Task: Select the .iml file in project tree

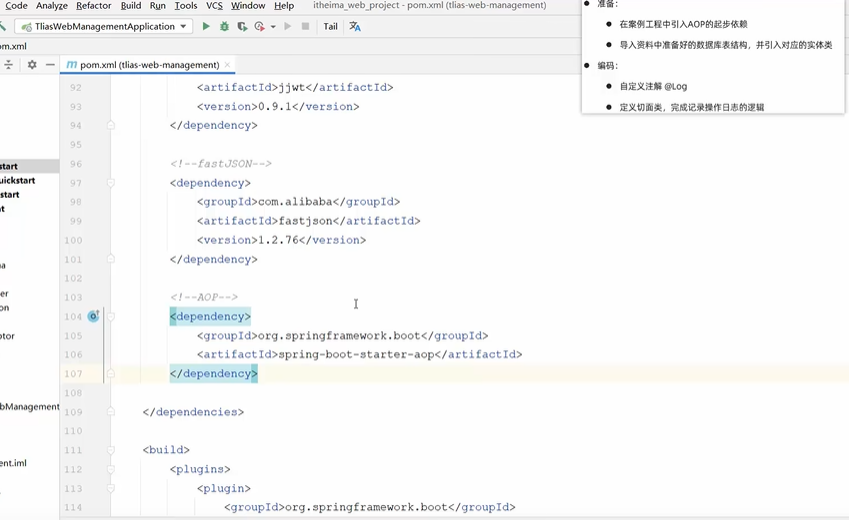Action: (x=13, y=463)
